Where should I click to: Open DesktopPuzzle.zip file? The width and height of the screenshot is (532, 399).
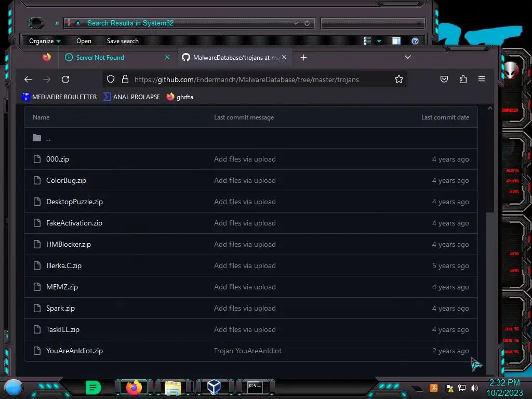pyautogui.click(x=74, y=202)
